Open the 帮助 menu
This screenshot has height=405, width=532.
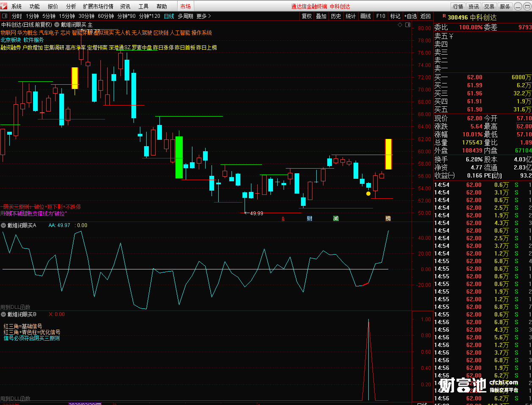coord(162,7)
